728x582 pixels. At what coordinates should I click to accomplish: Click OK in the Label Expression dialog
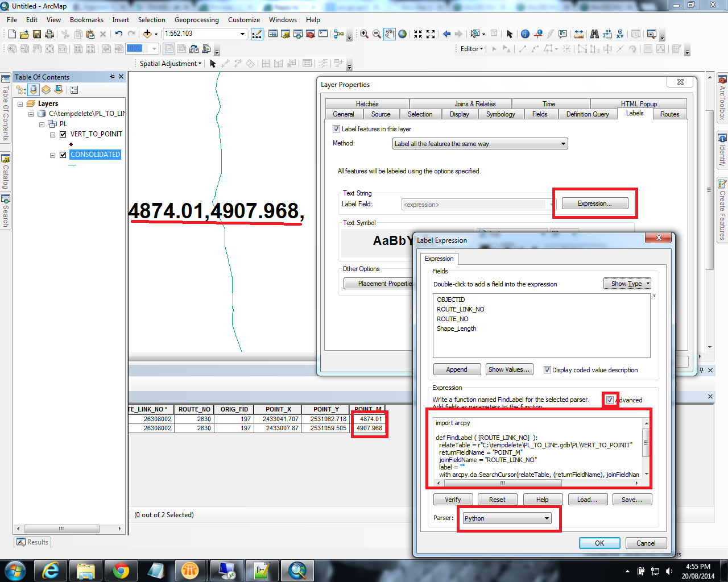coord(599,543)
